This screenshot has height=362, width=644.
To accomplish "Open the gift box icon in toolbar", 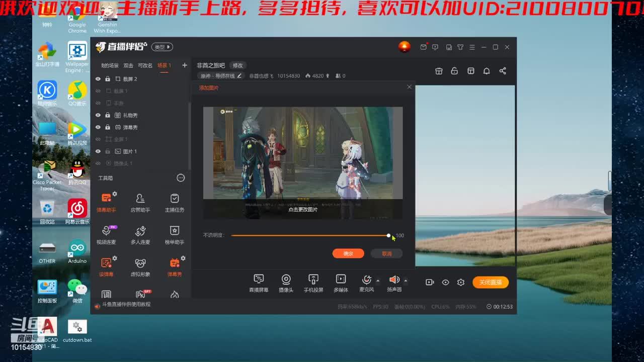I will point(439,71).
